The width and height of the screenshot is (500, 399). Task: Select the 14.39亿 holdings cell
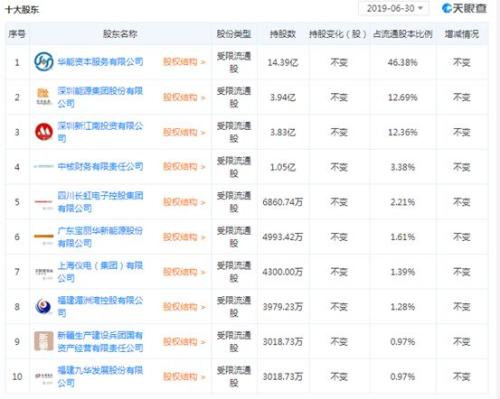[x=283, y=62]
